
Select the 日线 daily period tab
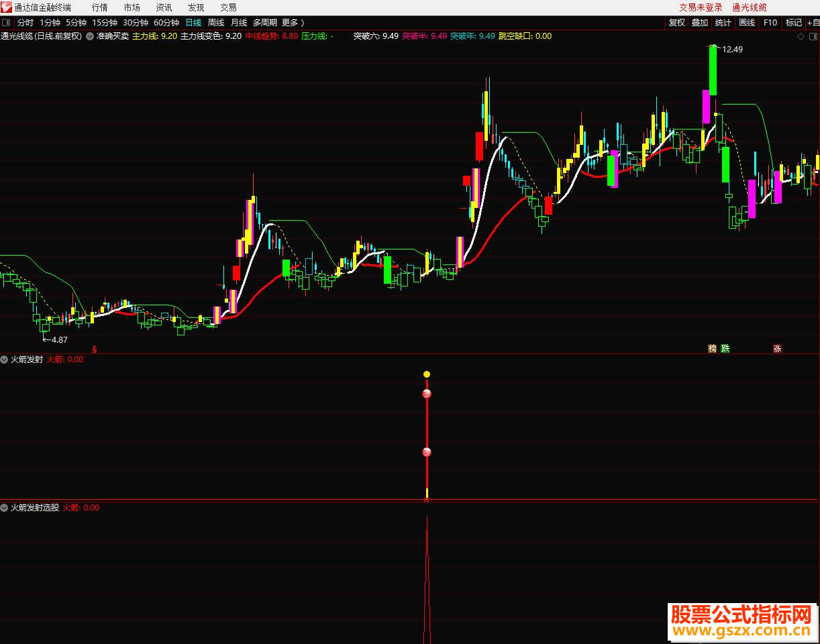click(x=193, y=23)
